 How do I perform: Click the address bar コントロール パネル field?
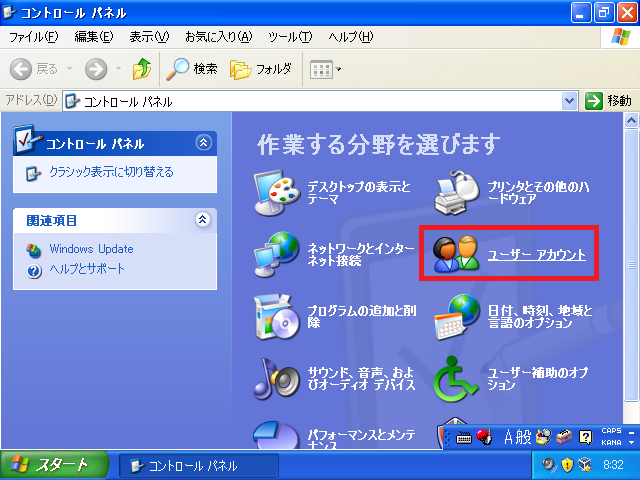click(313, 101)
